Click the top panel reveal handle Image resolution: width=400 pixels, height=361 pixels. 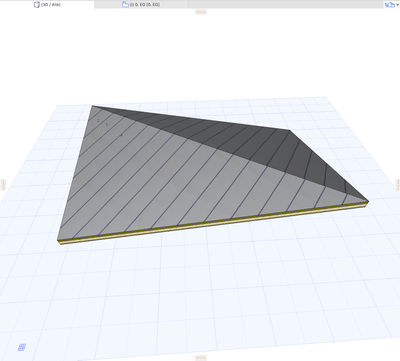[201, 12]
